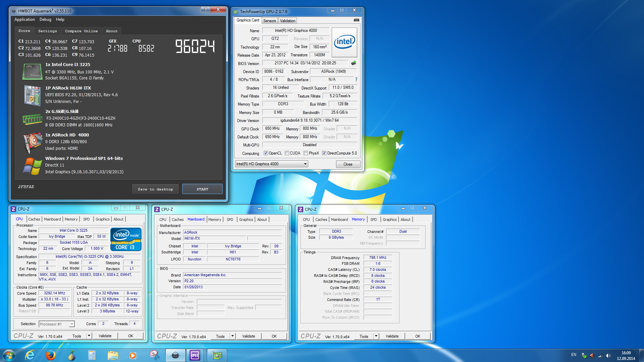Click the graphics card icon in Aquamark
644x362 pixels.
pyautogui.click(x=32, y=142)
